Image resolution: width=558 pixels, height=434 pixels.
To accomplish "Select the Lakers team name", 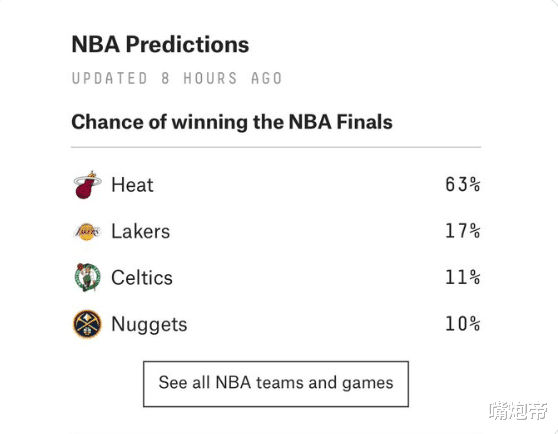I will tap(141, 232).
